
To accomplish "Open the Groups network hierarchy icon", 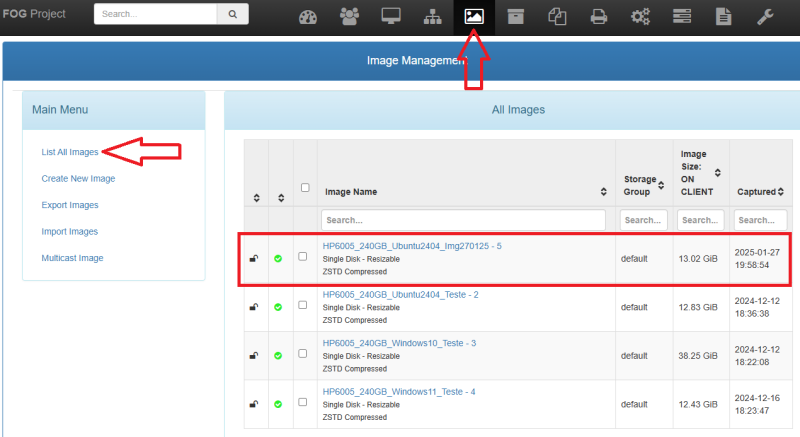I will [x=433, y=17].
